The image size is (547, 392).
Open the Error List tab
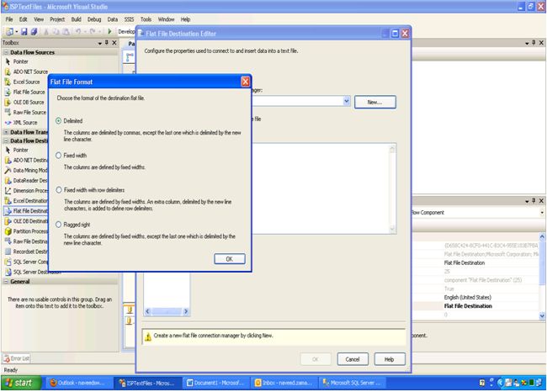coord(16,358)
